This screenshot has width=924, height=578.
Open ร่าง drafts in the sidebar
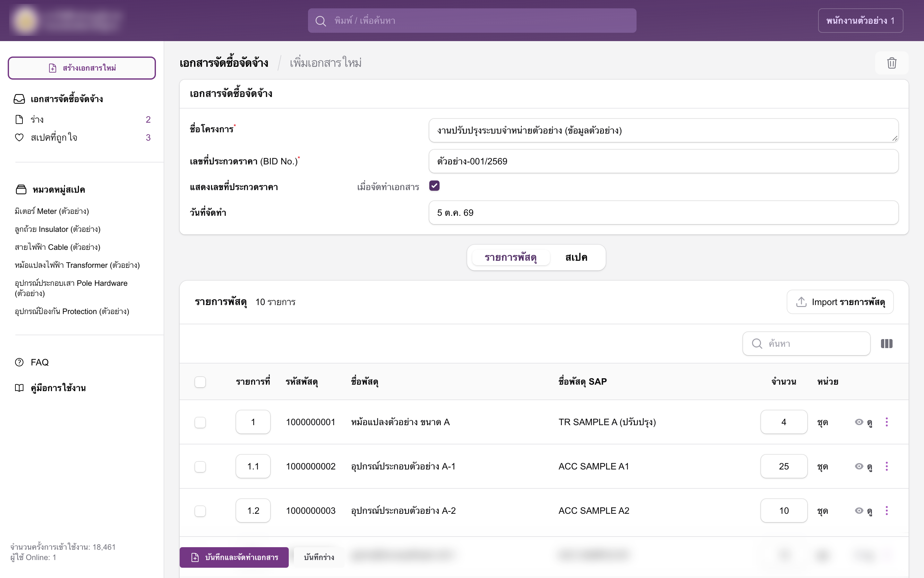pyautogui.click(x=82, y=120)
